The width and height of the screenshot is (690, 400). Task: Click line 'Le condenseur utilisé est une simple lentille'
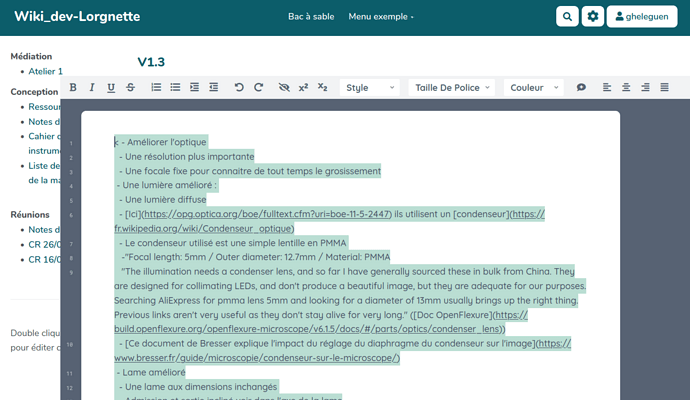pyautogui.click(x=235, y=243)
